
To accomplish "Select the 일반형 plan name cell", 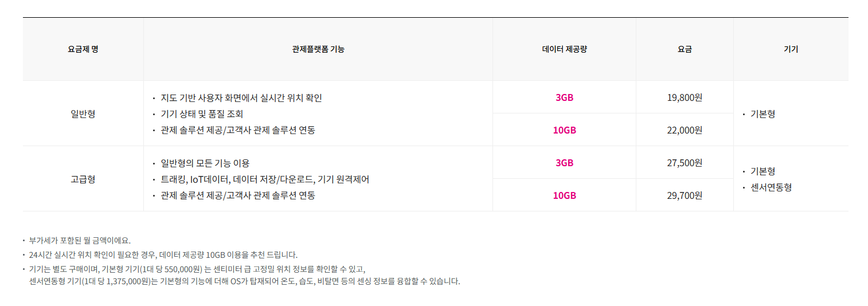I will tap(83, 113).
